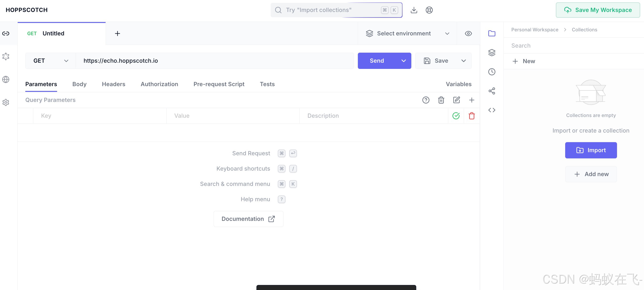
Task: Open the Generate code icon panel
Action: [492, 110]
